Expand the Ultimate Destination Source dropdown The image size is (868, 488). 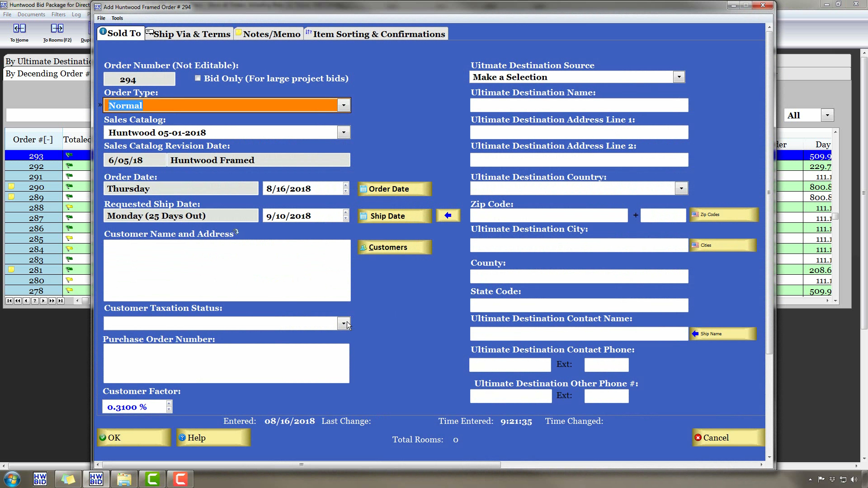click(x=679, y=77)
